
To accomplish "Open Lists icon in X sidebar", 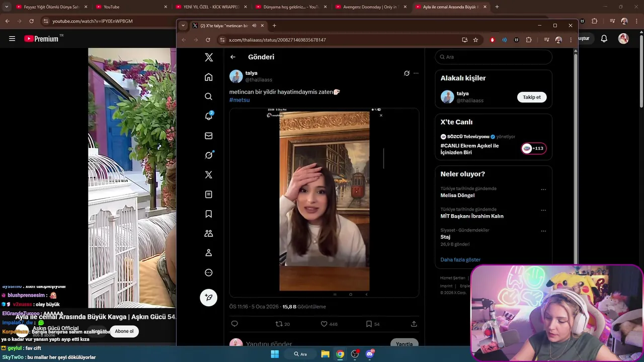I will [x=209, y=194].
